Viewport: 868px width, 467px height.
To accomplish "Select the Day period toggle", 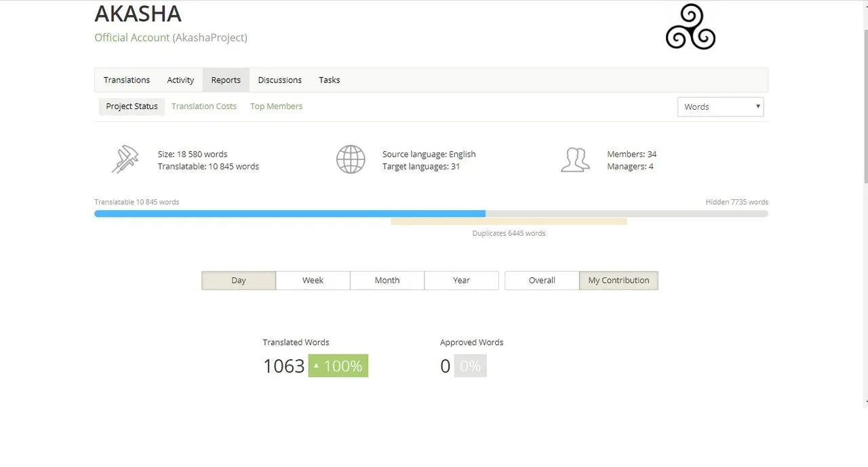I will click(239, 281).
